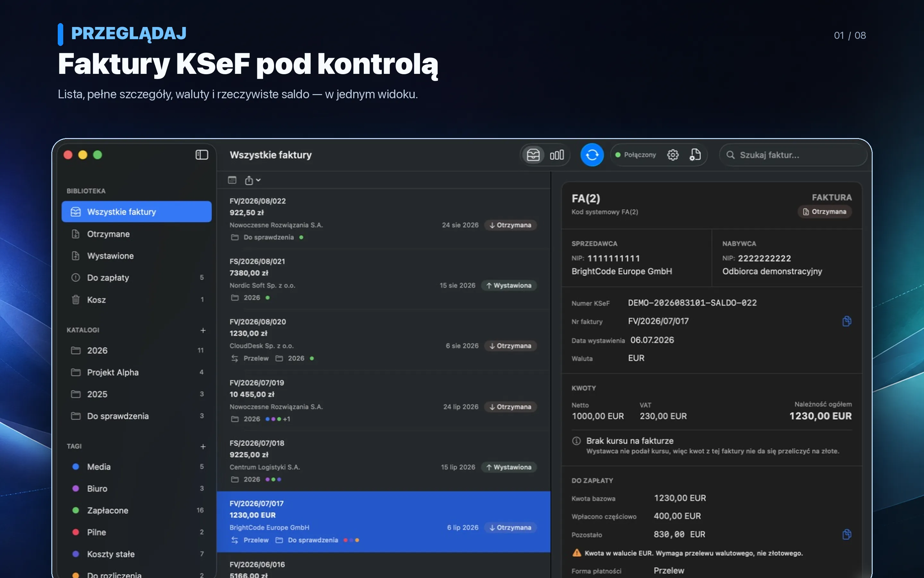Open settings gear in the toolbar

[673, 155]
